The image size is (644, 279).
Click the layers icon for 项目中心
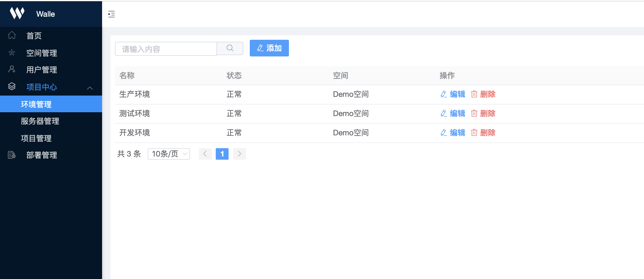[12, 87]
